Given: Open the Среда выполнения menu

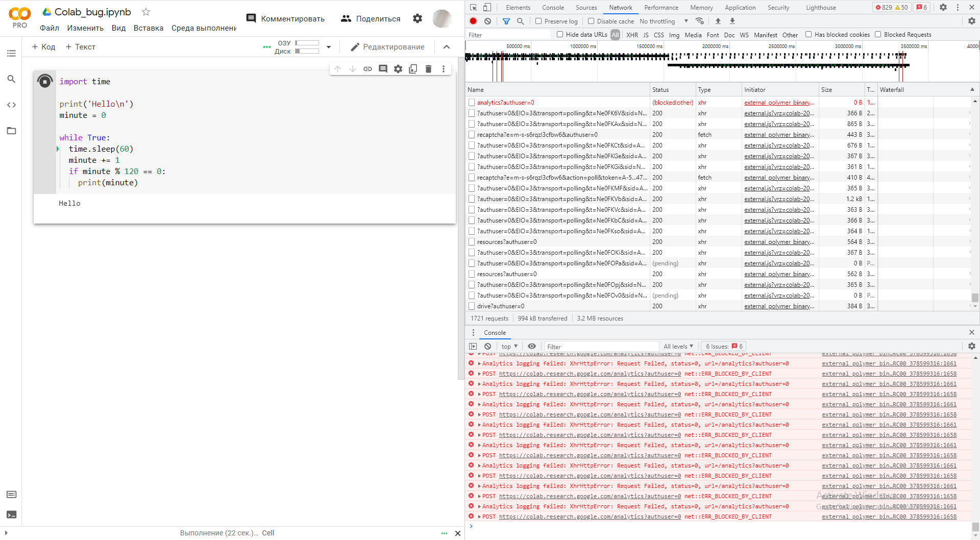Looking at the screenshot, I should [203, 28].
